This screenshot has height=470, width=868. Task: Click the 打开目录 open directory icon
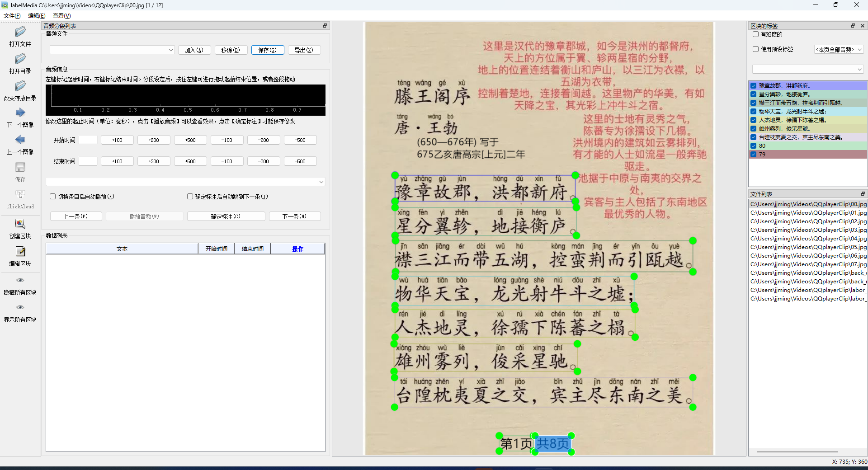20,59
